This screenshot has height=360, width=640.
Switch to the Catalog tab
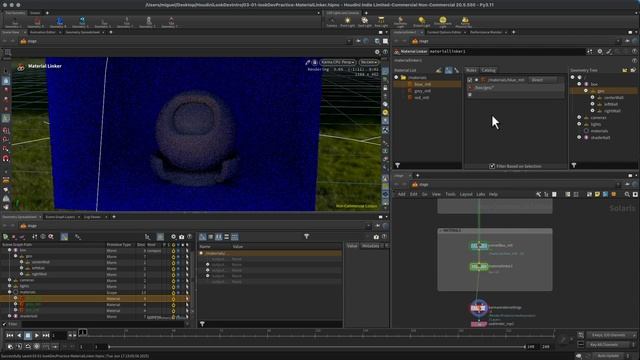[x=488, y=70]
